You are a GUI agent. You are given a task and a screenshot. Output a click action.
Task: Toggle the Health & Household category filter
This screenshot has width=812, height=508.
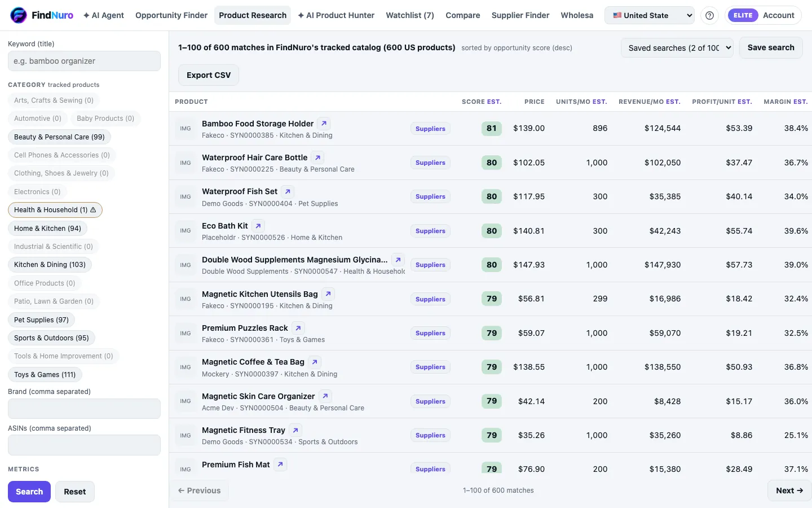point(55,210)
